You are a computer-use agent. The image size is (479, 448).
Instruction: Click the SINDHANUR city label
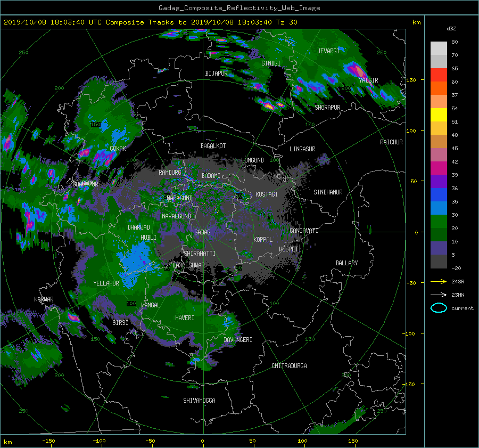point(328,192)
